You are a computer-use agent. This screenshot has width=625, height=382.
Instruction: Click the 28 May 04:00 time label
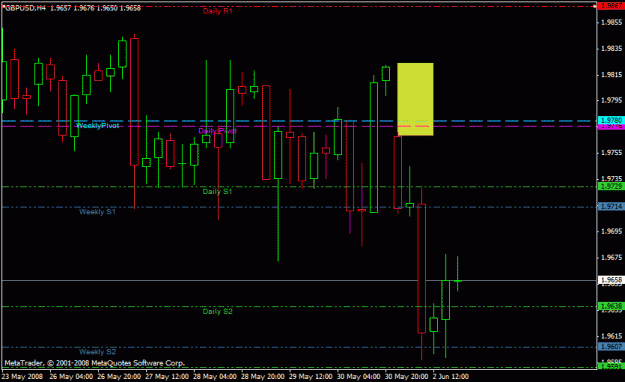tap(214, 376)
